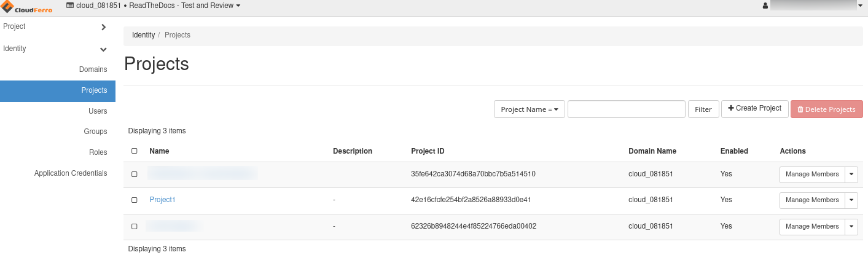Click the Projects breadcrumb item
The width and height of the screenshot is (868, 263).
178,35
